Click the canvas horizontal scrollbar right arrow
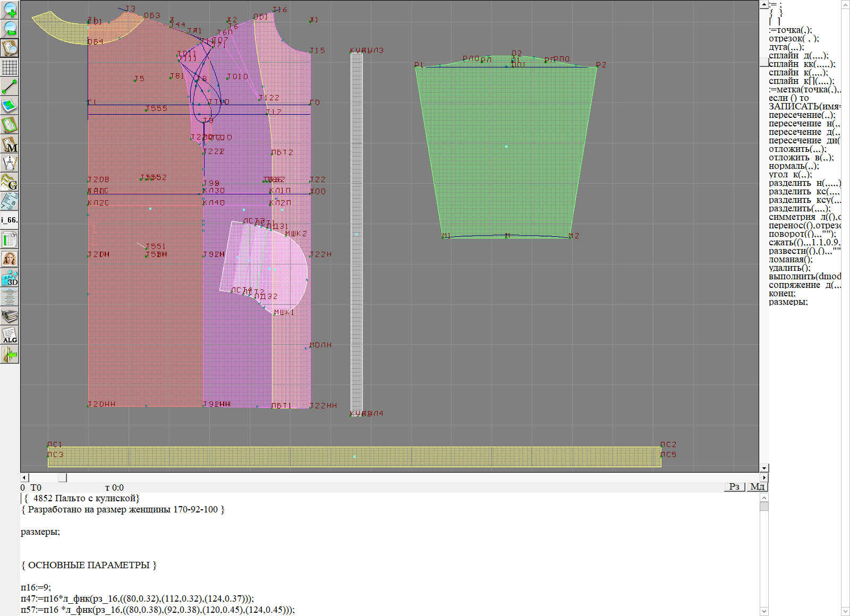 (x=764, y=478)
